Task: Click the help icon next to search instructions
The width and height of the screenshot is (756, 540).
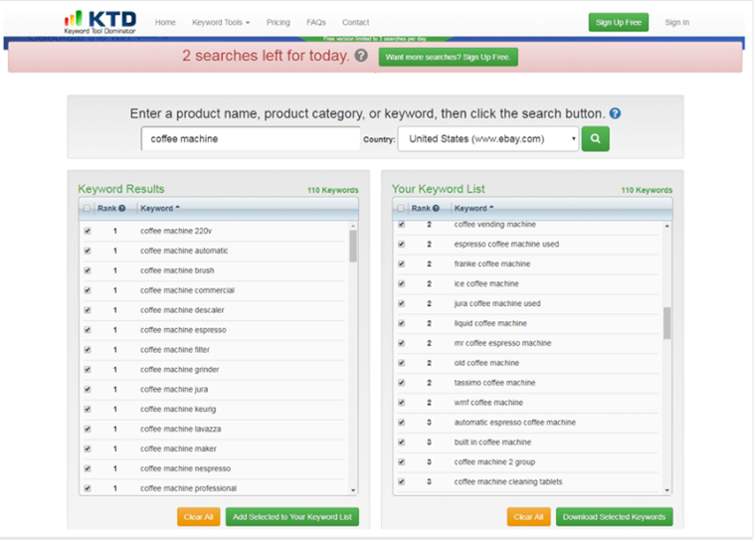Action: coord(615,113)
